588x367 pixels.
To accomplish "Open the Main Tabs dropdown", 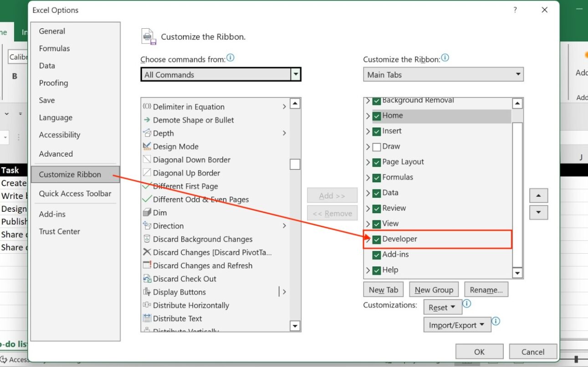I will pos(518,74).
